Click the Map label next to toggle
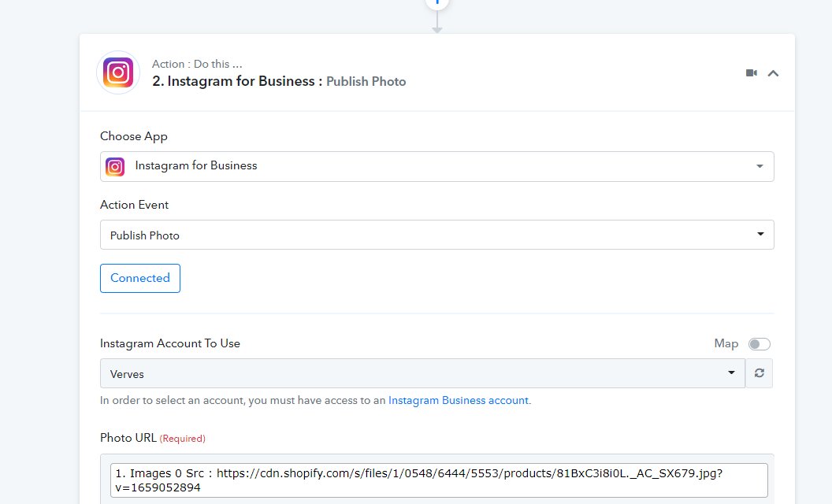 [726, 344]
